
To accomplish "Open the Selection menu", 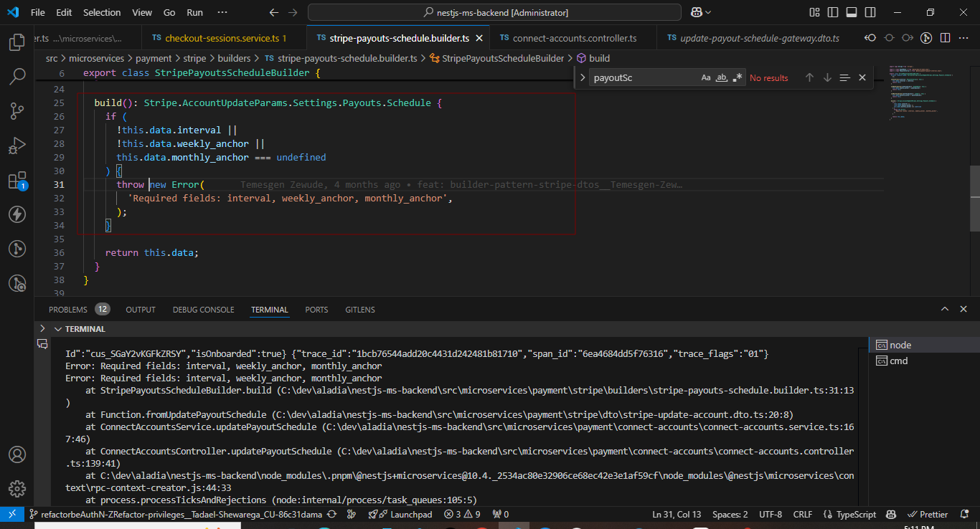I will point(102,12).
